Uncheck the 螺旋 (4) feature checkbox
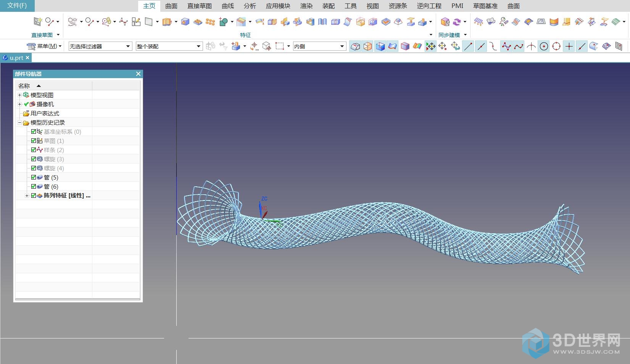 (34, 168)
